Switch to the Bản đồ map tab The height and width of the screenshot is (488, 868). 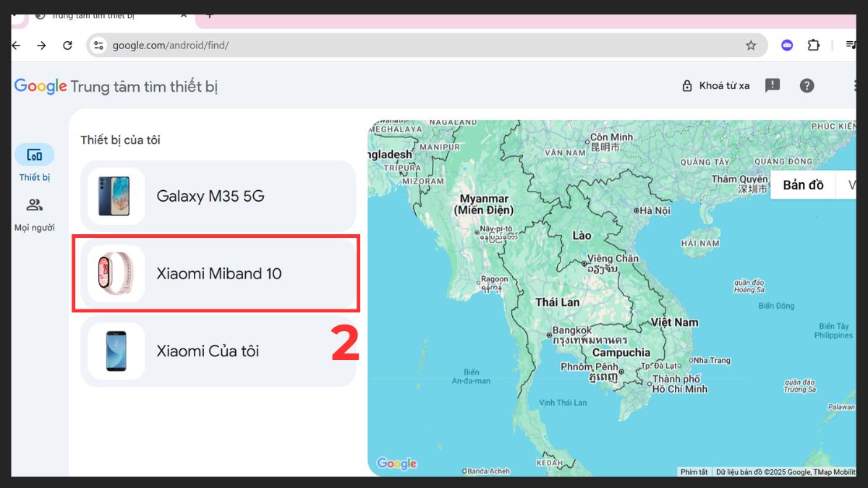802,184
